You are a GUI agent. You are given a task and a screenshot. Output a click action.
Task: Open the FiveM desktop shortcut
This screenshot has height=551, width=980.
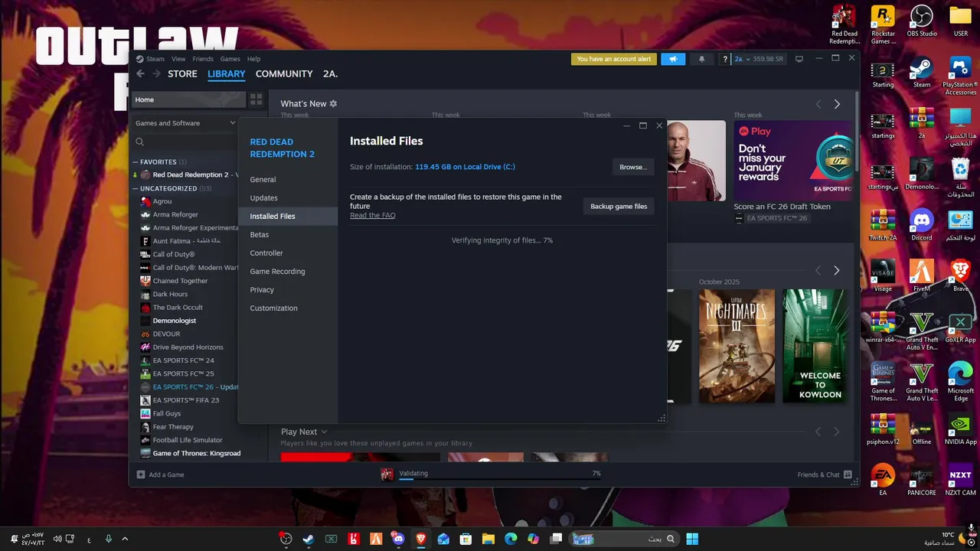pos(922,276)
